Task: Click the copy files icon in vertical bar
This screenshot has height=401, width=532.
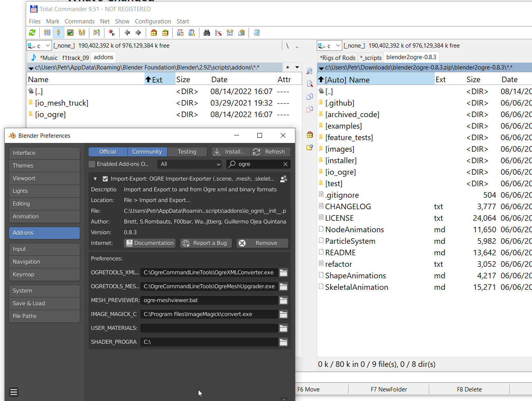Action: pos(310,96)
